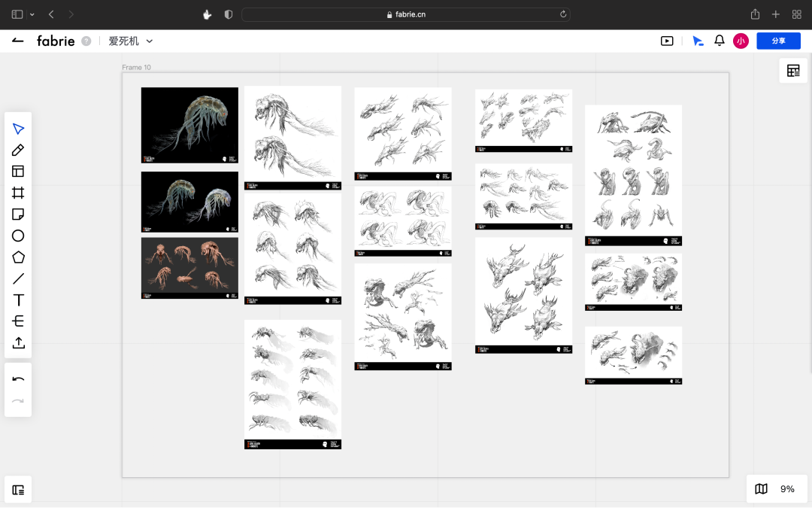The width and height of the screenshot is (812, 508).
Task: Redo the last undone action
Action: (x=18, y=400)
